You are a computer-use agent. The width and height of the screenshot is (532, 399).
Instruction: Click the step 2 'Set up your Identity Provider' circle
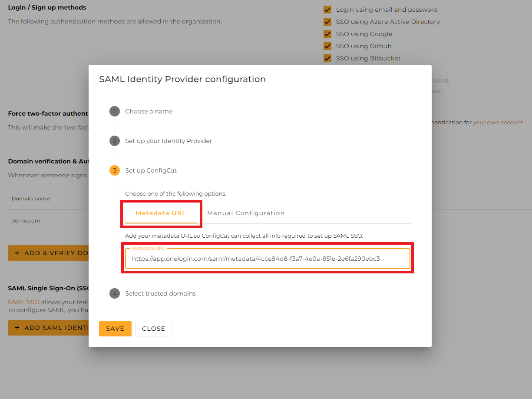coord(114,141)
